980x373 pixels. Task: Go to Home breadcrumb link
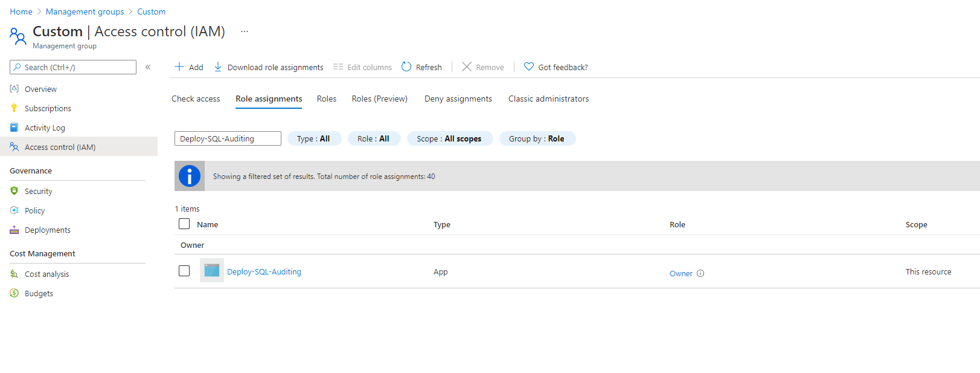(x=21, y=11)
